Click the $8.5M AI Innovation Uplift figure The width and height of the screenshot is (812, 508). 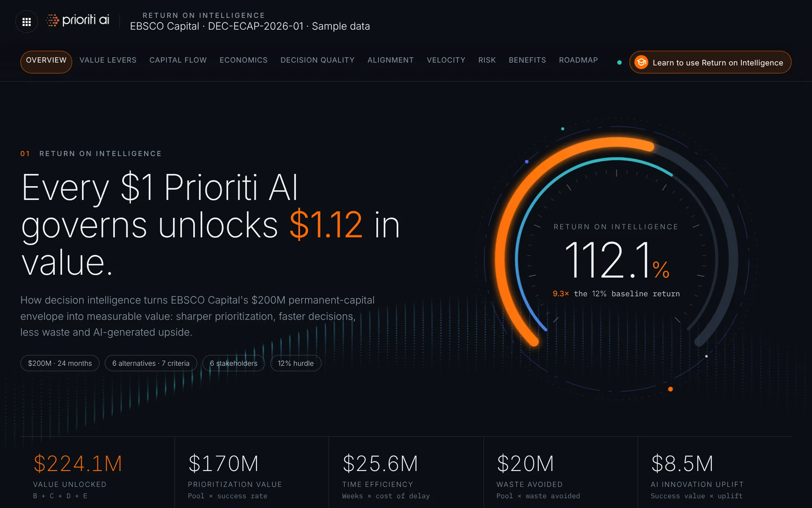click(682, 464)
